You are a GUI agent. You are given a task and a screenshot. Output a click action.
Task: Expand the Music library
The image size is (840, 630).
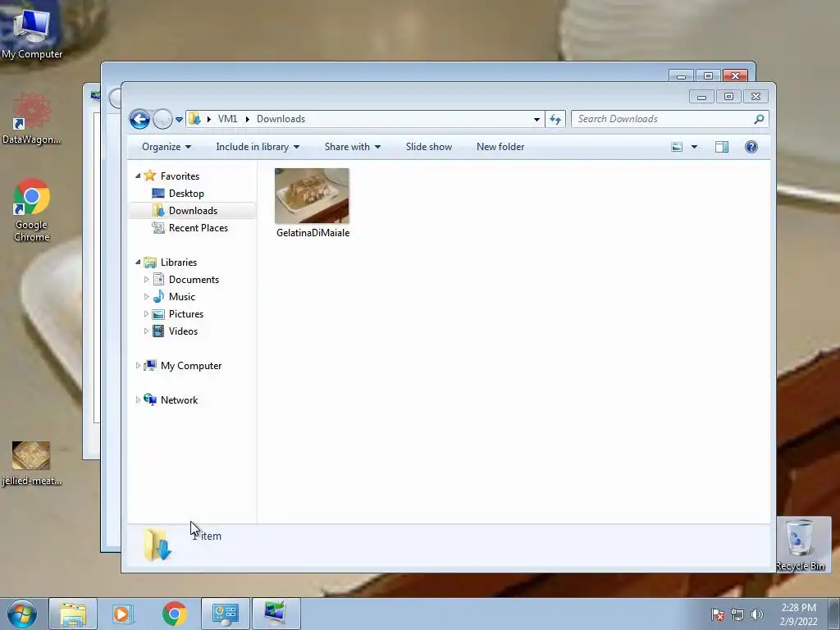[x=146, y=297]
